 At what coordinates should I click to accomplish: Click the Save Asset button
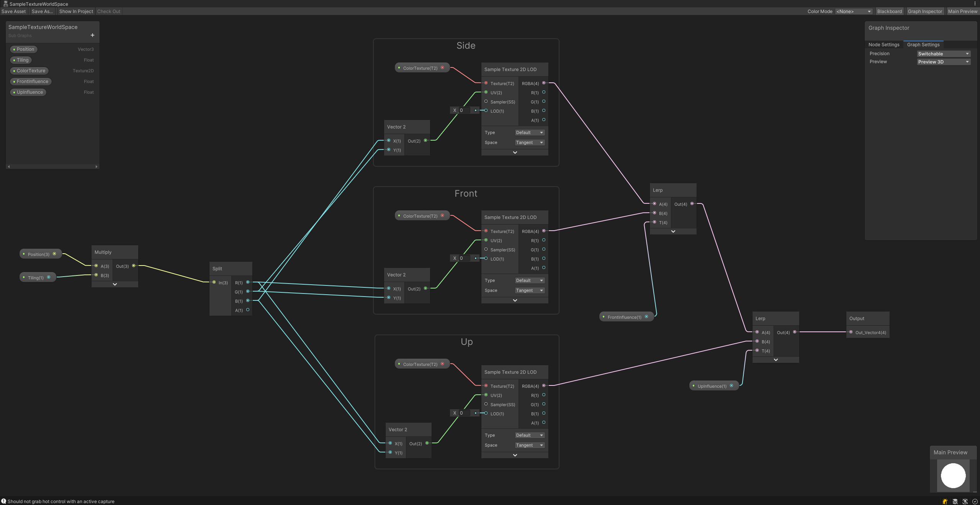click(14, 11)
